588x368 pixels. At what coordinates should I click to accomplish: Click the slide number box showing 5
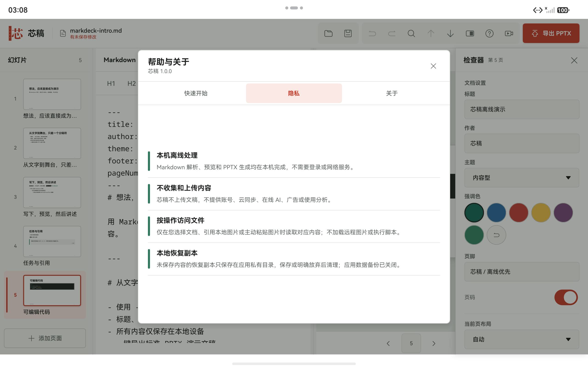coord(411,343)
